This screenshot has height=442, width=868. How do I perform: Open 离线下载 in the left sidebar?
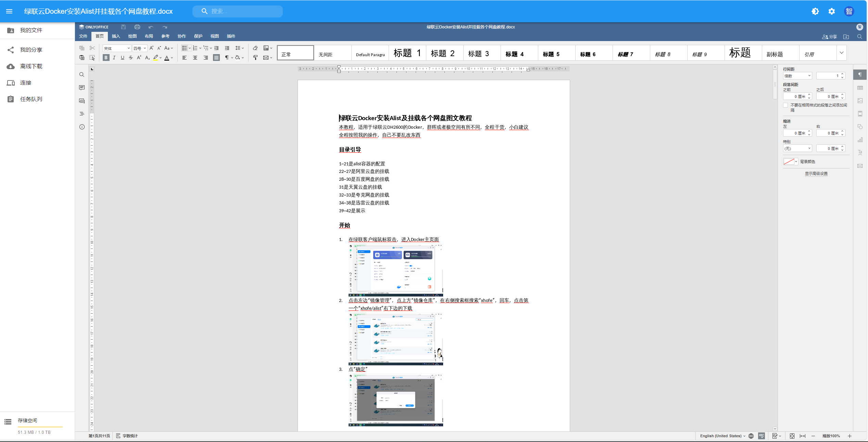pyautogui.click(x=31, y=66)
